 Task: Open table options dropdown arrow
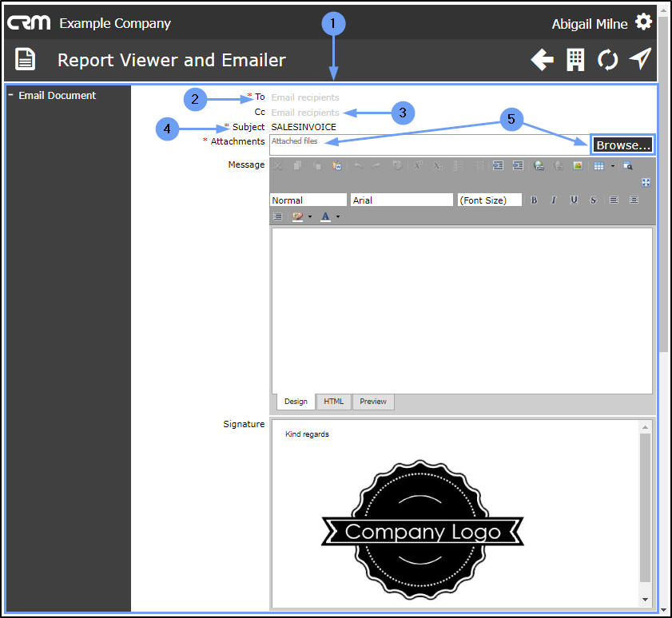pyautogui.click(x=613, y=166)
